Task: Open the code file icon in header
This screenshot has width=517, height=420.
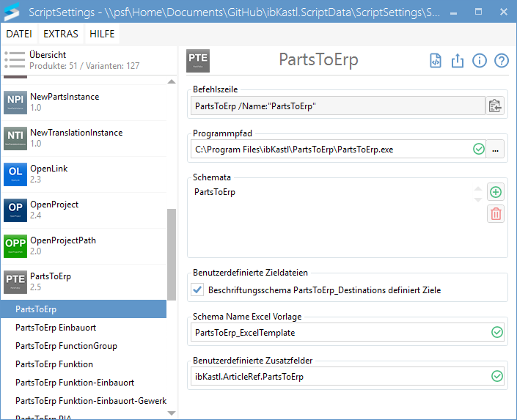Action: [x=436, y=61]
